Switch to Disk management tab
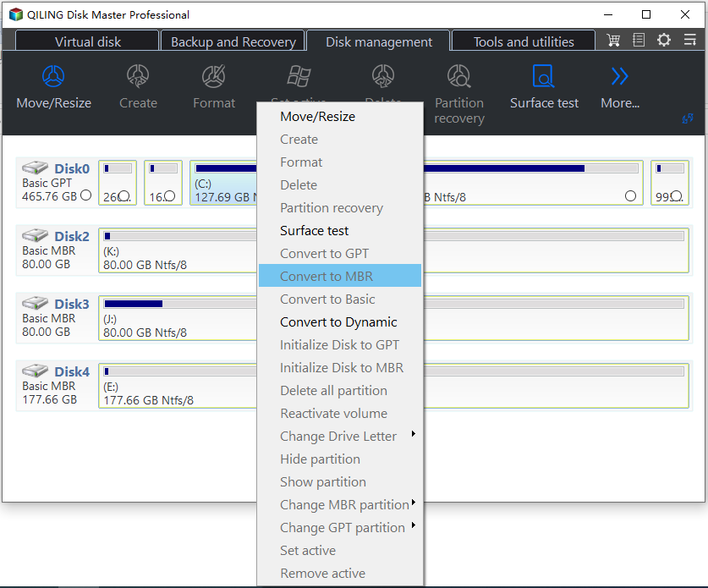Screen dimensions: 708x588 378,41
